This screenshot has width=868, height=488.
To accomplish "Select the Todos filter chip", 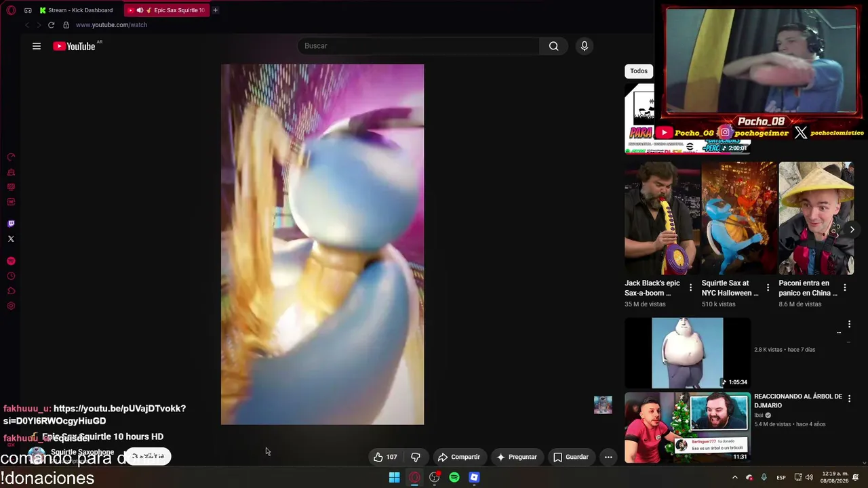I will 639,71.
